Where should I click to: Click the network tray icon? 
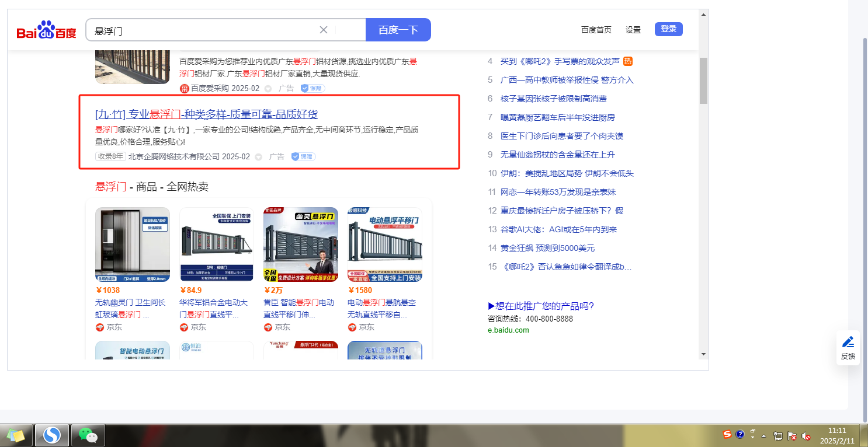(x=778, y=436)
